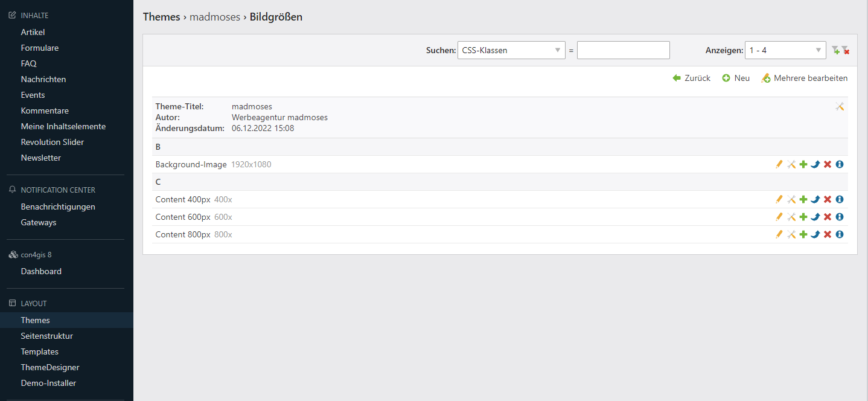Click the pencil edit icon for Background-Image
The image size is (868, 401).
click(779, 164)
